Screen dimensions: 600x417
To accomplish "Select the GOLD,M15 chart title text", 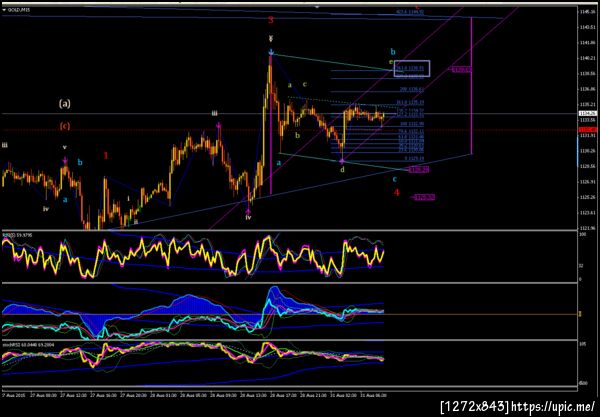I will point(19,10).
